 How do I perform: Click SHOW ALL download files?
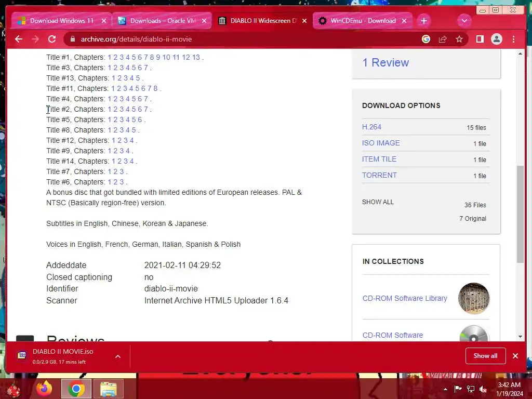tap(378, 202)
